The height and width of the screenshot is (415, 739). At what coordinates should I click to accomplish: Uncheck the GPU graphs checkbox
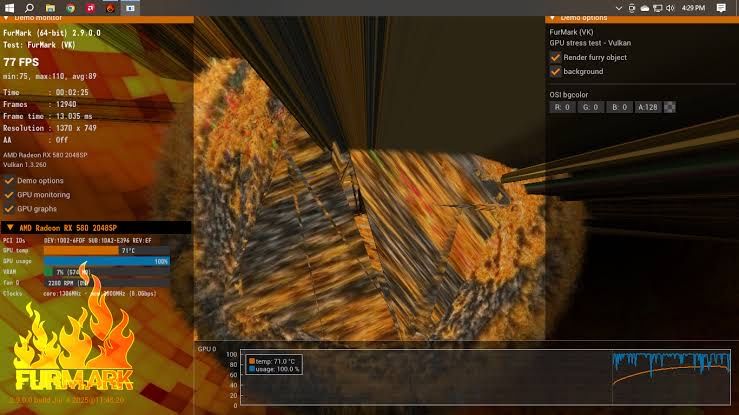9,209
